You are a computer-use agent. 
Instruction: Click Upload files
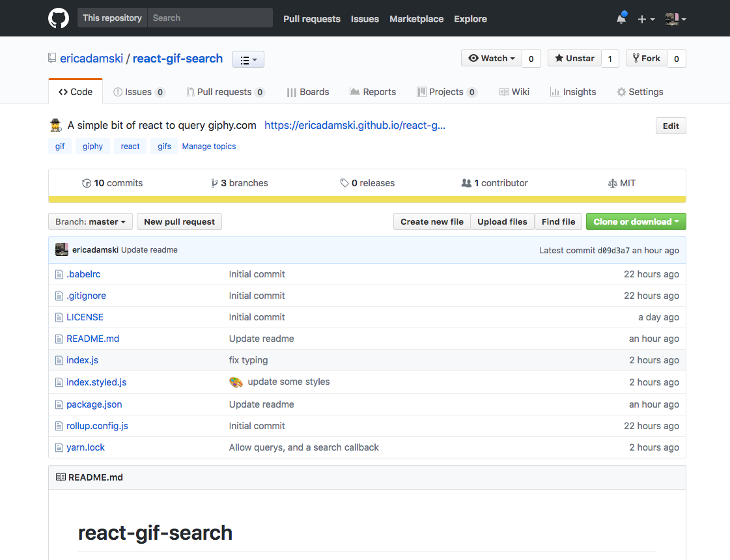(502, 221)
